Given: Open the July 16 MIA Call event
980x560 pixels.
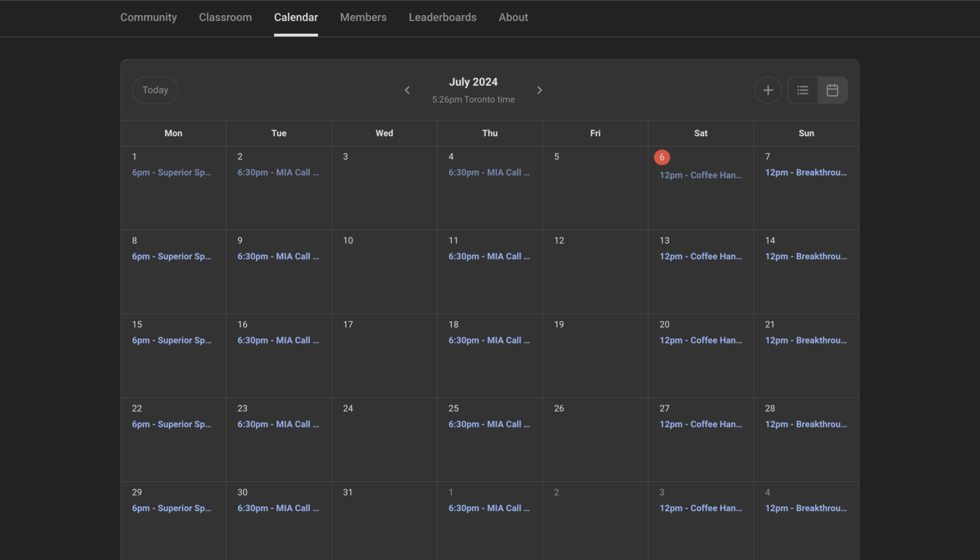Looking at the screenshot, I should coord(278,340).
